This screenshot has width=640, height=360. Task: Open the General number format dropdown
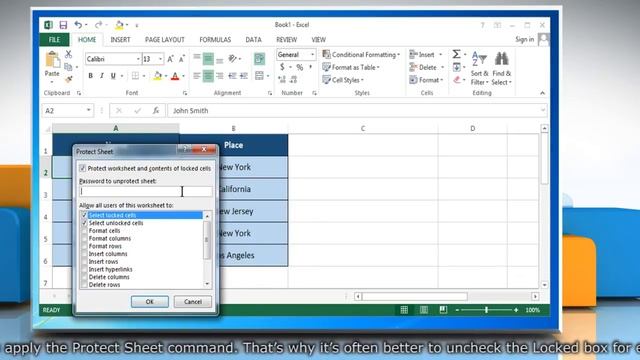coord(312,55)
